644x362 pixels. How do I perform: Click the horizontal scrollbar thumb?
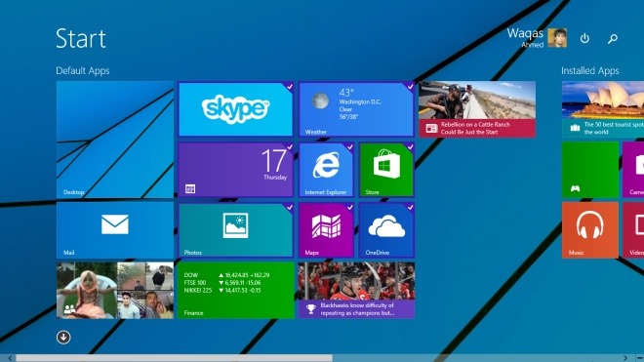(x=174, y=358)
